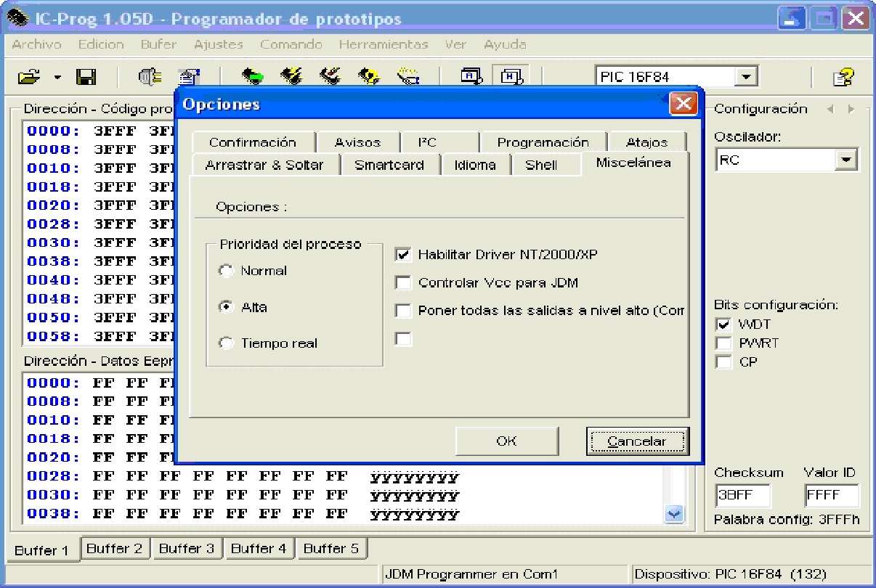Switch to Buffer 5 tab

(331, 548)
